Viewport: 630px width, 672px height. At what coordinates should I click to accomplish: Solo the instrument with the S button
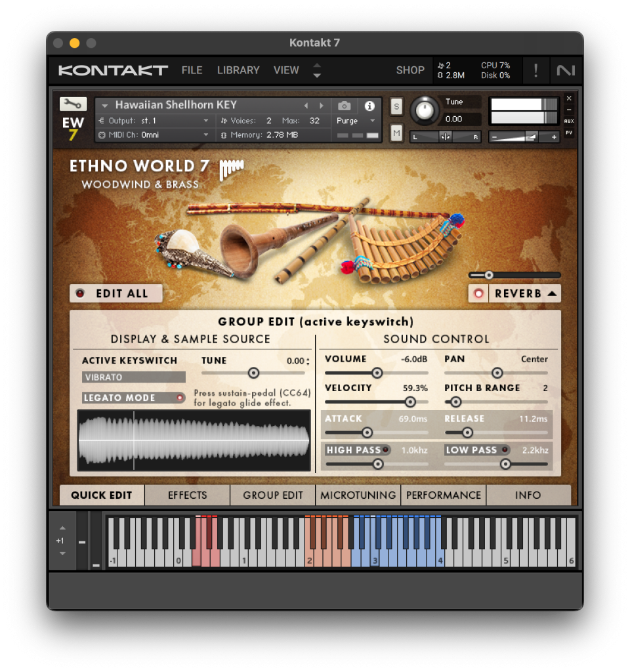[x=396, y=106]
